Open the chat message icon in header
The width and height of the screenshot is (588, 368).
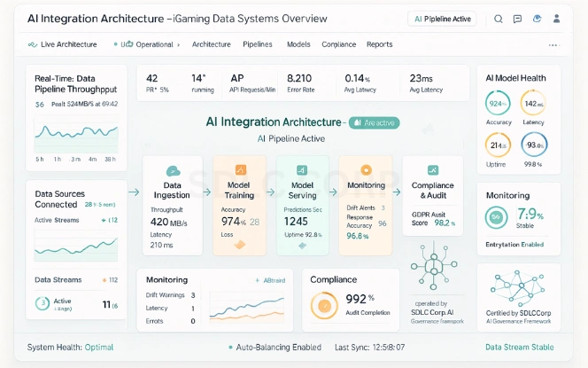pyautogui.click(x=517, y=19)
